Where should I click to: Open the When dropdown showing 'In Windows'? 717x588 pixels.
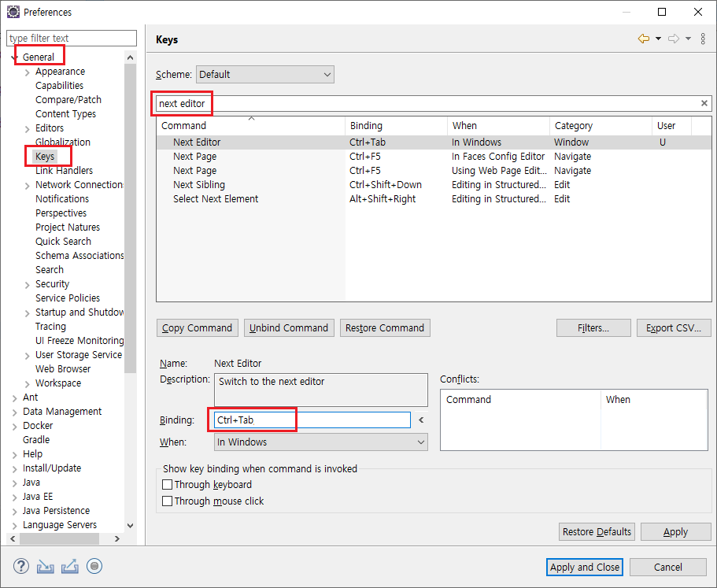coord(320,442)
